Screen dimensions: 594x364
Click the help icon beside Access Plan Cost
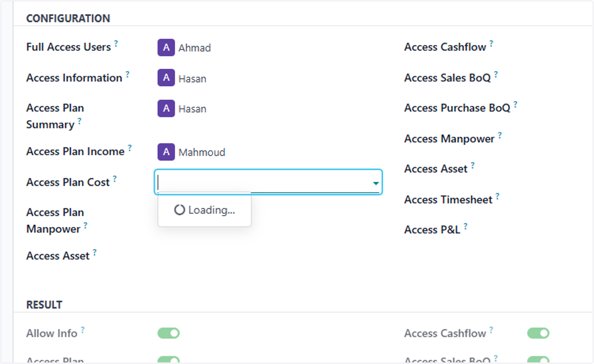point(114,179)
